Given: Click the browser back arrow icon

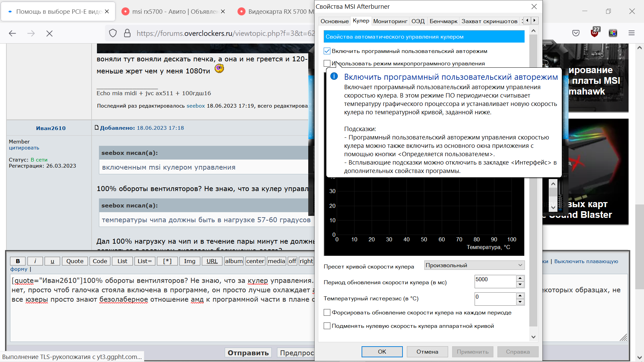Looking at the screenshot, I should 12,33.
